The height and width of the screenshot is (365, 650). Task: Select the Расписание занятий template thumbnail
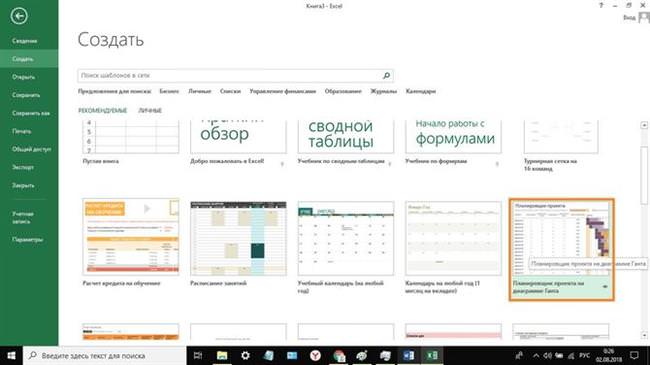pyautogui.click(x=238, y=238)
